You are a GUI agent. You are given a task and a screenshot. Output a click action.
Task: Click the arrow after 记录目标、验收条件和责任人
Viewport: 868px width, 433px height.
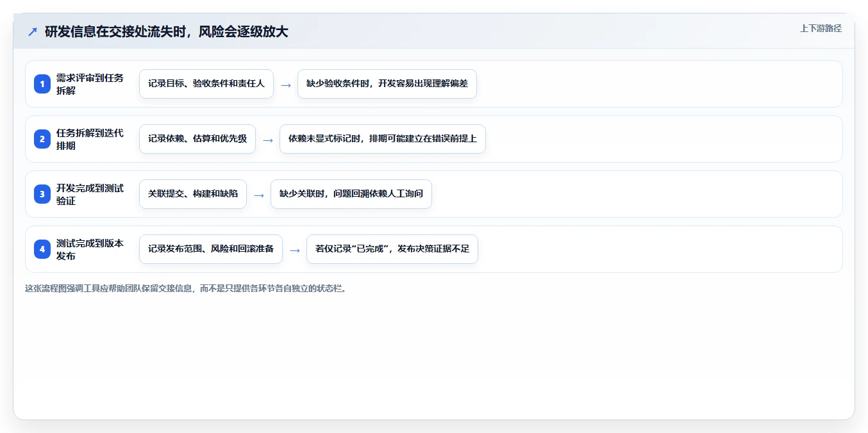[x=286, y=85]
